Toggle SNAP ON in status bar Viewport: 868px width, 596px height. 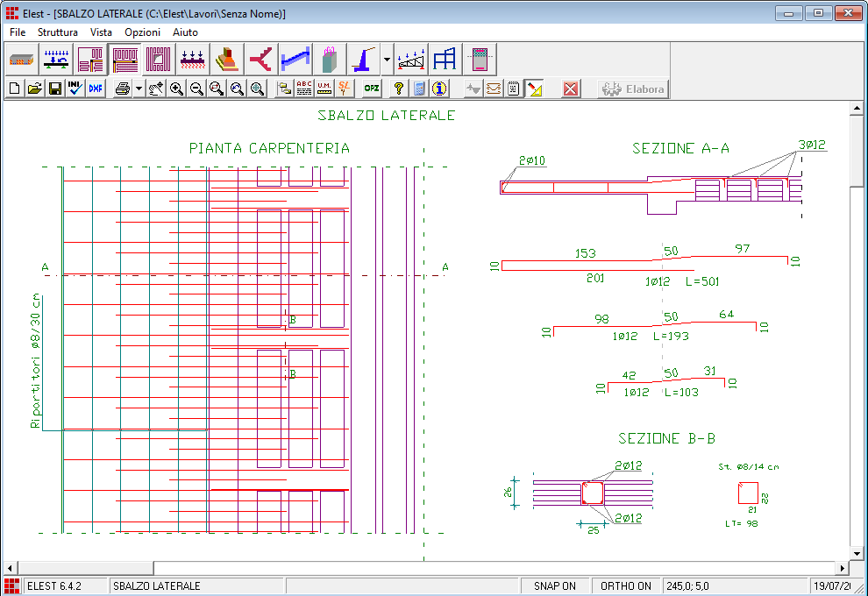[554, 585]
